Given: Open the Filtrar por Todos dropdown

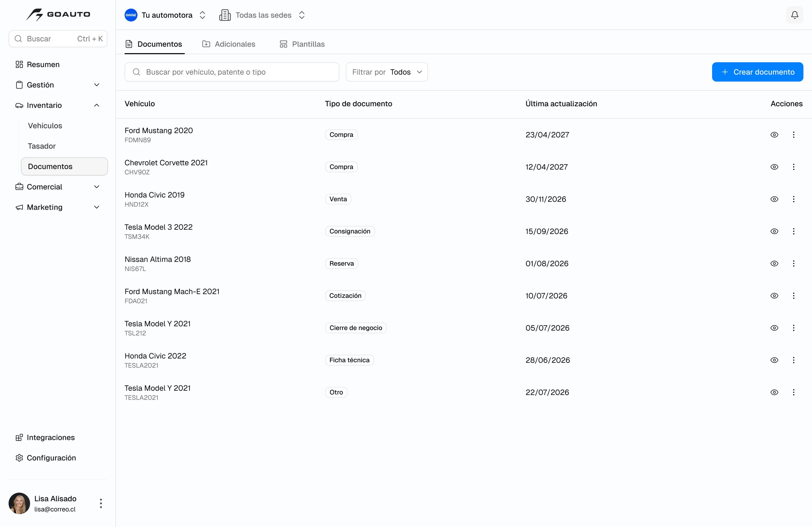Looking at the screenshot, I should pos(387,72).
